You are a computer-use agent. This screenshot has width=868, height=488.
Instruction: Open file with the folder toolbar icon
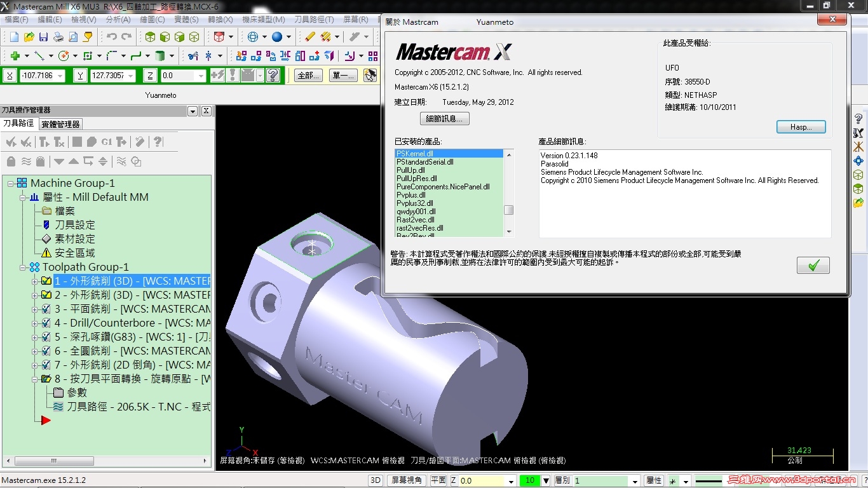tap(29, 37)
